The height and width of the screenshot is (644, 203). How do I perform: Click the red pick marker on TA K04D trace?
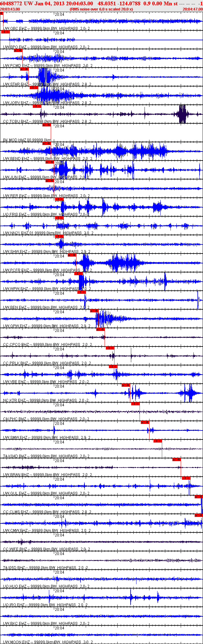[x=158, y=441]
